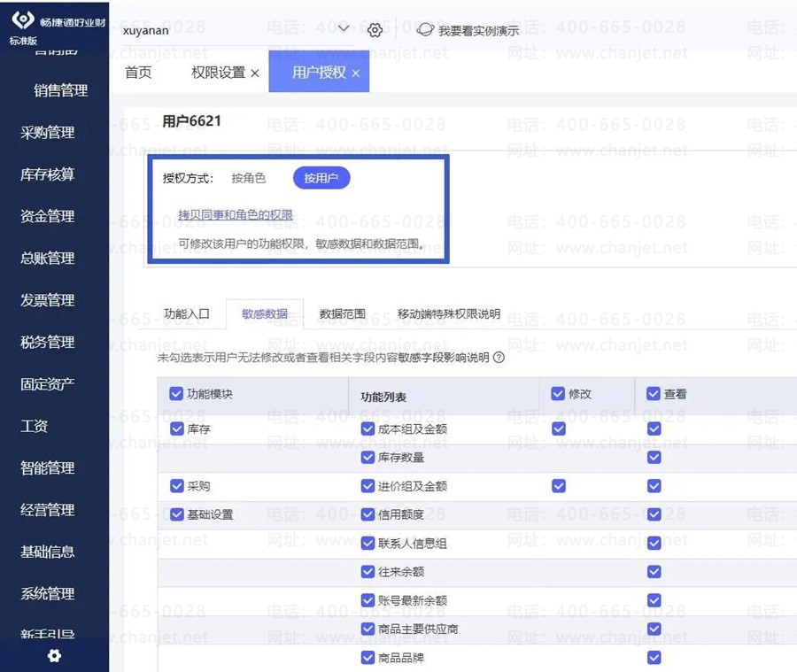This screenshot has height=672, width=797.
Task: Uncheck 查看 permission for 信用额度
Action: point(654,514)
